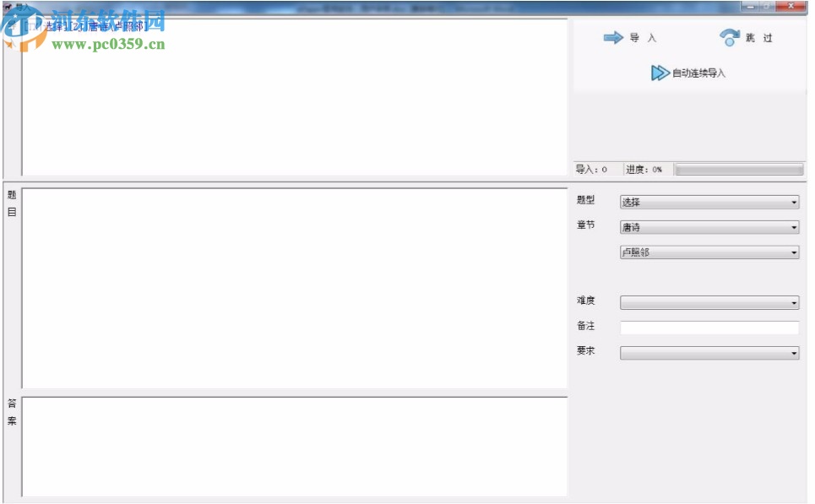Click the blue arrow Import (导入) icon

(x=613, y=37)
